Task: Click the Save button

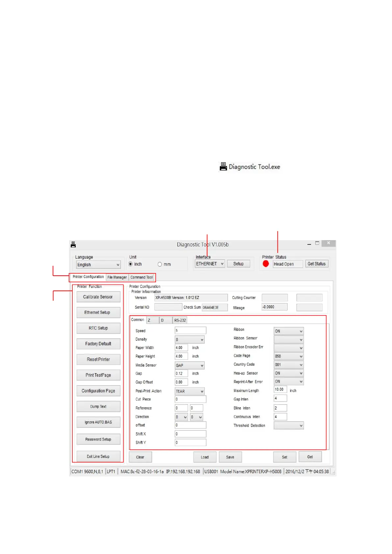Action: coord(230,457)
